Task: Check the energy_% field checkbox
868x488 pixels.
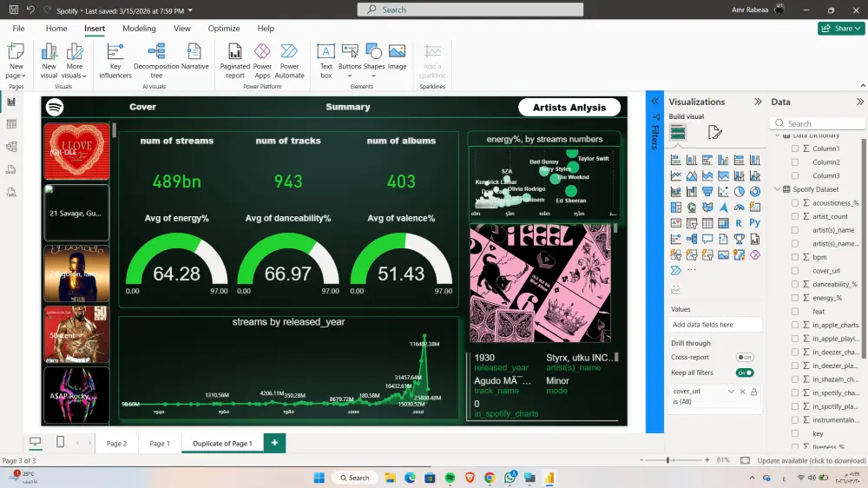Action: (795, 298)
